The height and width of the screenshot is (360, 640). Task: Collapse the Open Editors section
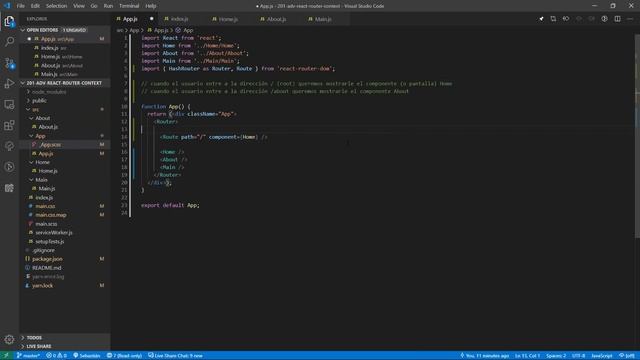(64, 30)
